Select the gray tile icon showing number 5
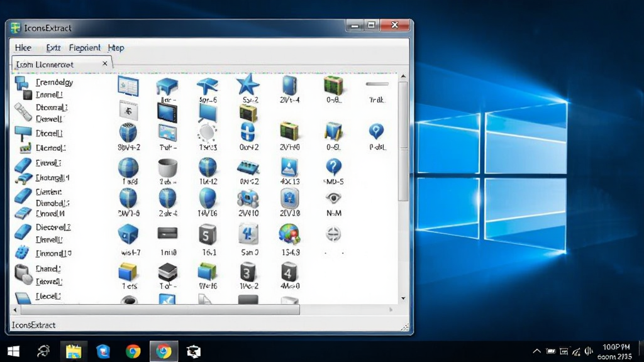The image size is (644, 362). tap(208, 234)
